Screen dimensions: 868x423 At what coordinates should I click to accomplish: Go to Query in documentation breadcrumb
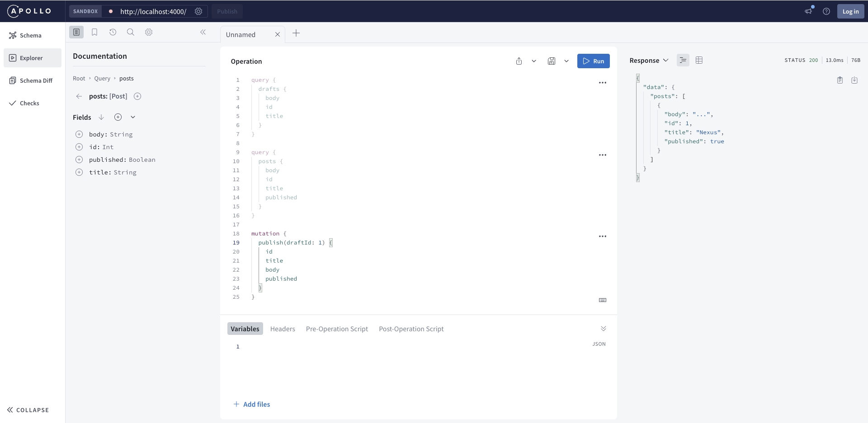(102, 78)
